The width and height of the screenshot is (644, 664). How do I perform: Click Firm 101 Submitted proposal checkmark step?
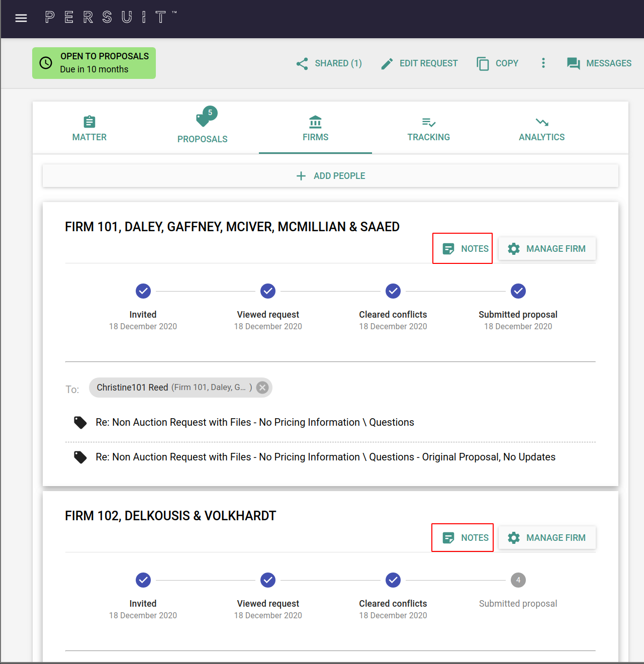click(x=518, y=291)
